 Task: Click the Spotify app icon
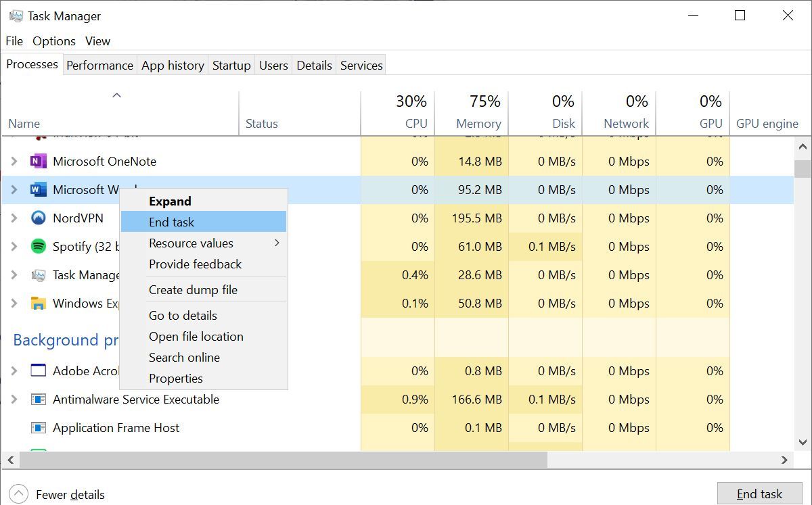[38, 247]
